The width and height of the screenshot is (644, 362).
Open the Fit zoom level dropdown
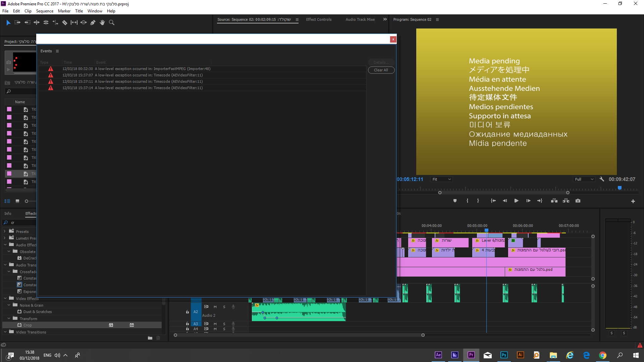click(x=442, y=179)
